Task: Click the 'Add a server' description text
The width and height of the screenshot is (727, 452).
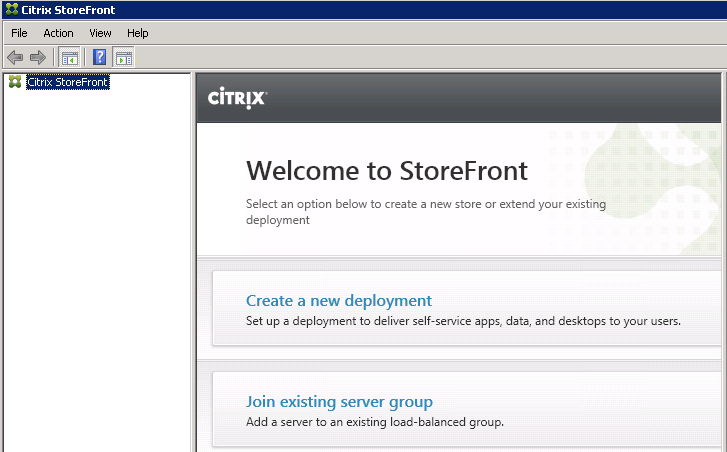Action: [374, 422]
